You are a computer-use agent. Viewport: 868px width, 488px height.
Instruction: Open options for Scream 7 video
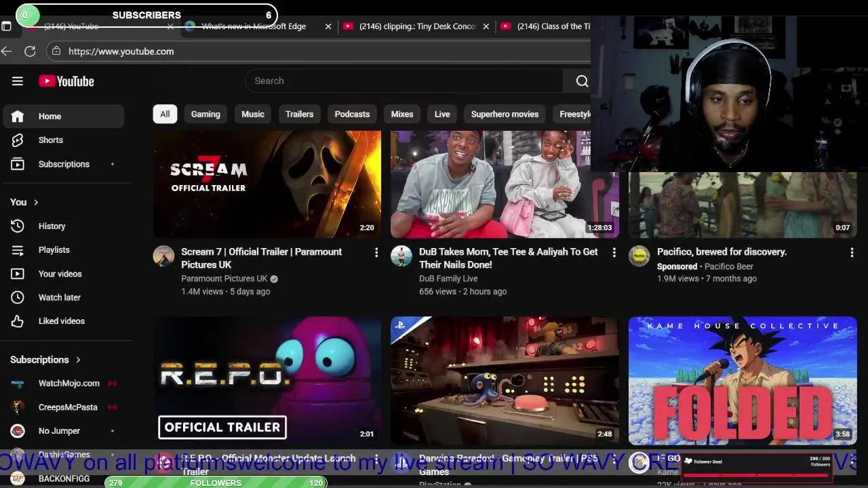click(x=376, y=252)
